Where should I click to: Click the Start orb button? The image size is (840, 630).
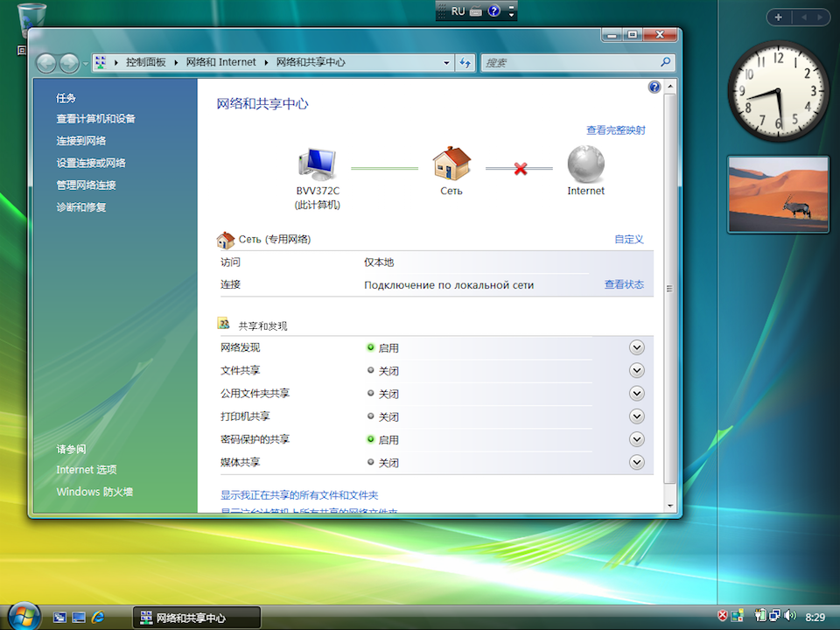[24, 617]
